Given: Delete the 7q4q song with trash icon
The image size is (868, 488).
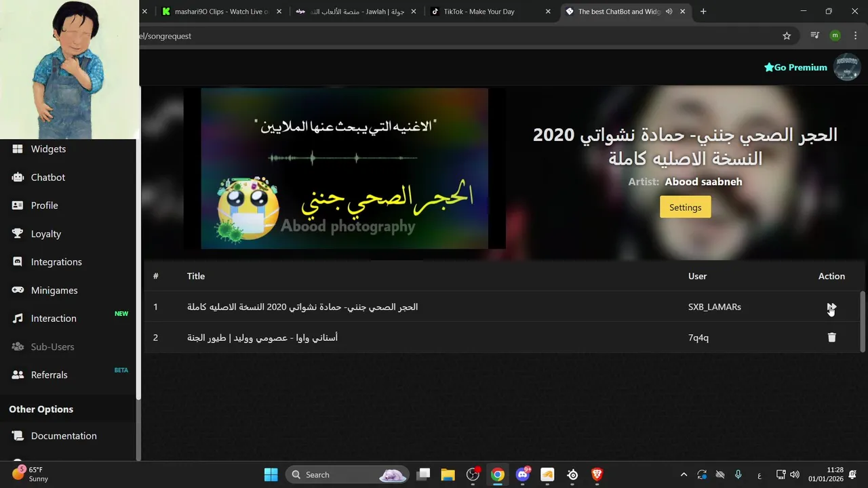Looking at the screenshot, I should click(x=831, y=338).
